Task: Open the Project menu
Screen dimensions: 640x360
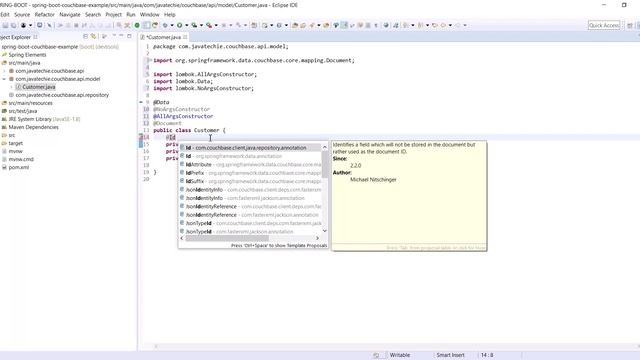Action: click(113, 15)
